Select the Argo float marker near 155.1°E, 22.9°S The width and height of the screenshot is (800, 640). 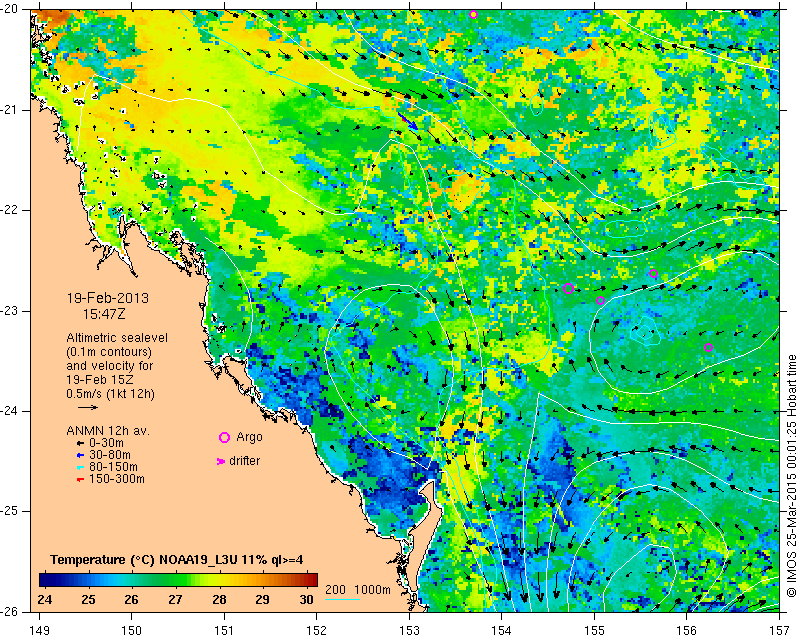(x=601, y=301)
